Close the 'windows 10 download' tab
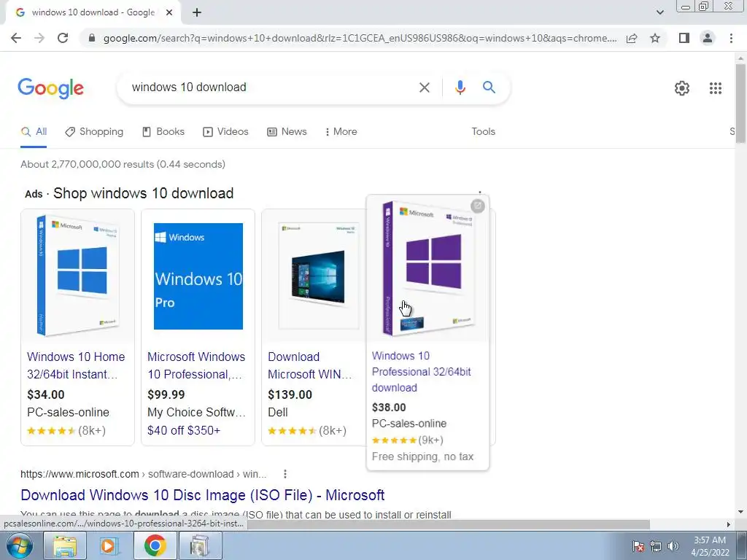Screen dimensions: 747x560 pyautogui.click(x=169, y=13)
